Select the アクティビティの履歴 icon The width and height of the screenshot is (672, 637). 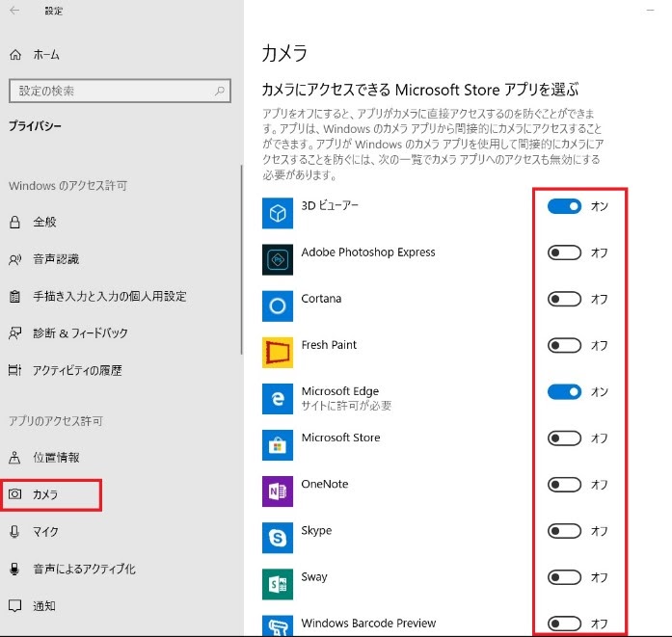[15, 370]
